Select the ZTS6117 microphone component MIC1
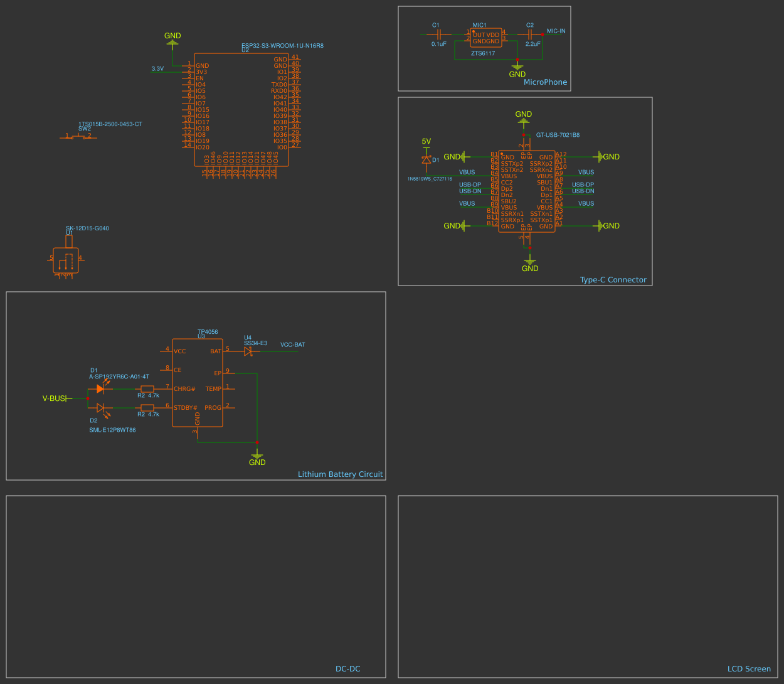 coord(486,38)
